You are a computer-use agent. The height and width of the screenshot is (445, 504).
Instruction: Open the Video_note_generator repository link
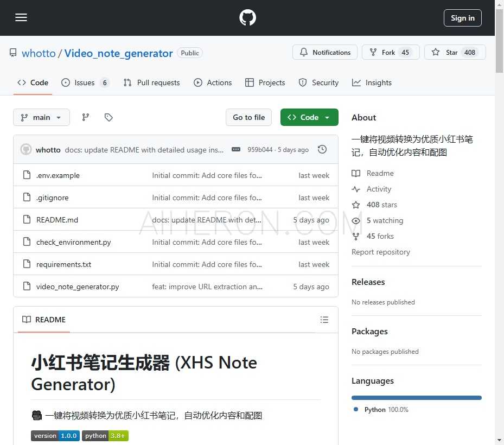point(118,53)
